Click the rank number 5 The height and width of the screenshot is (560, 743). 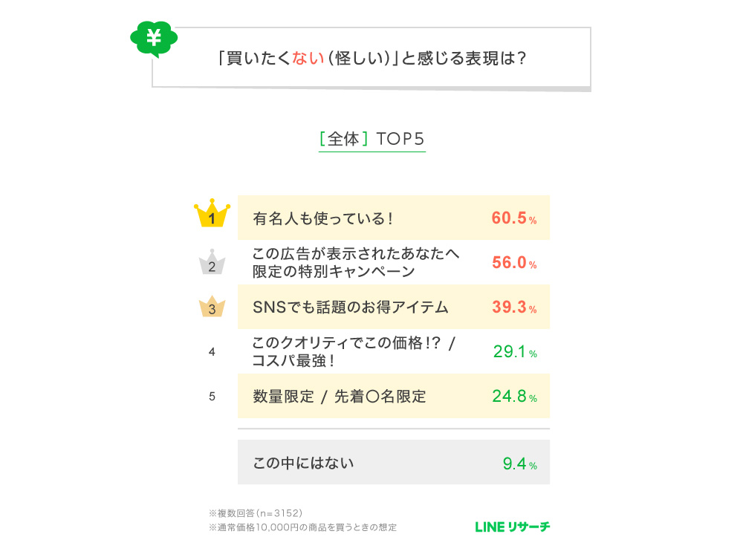coord(212,397)
